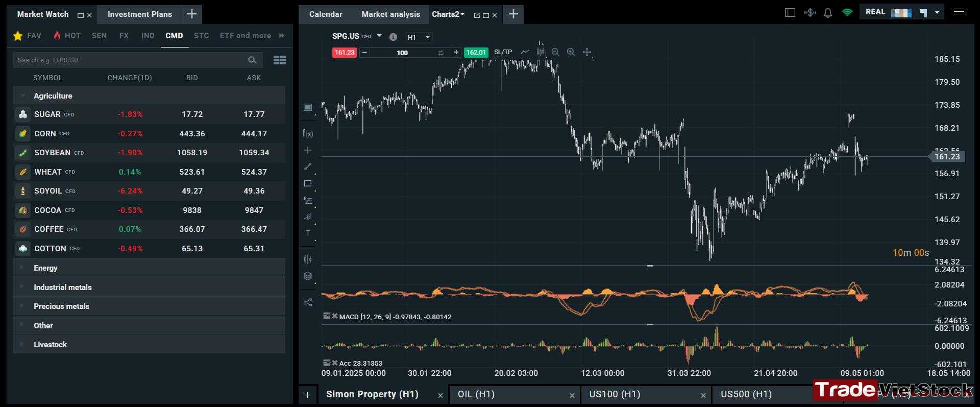The image size is (980, 407).
Task: Click the share chart icon
Action: 308,302
